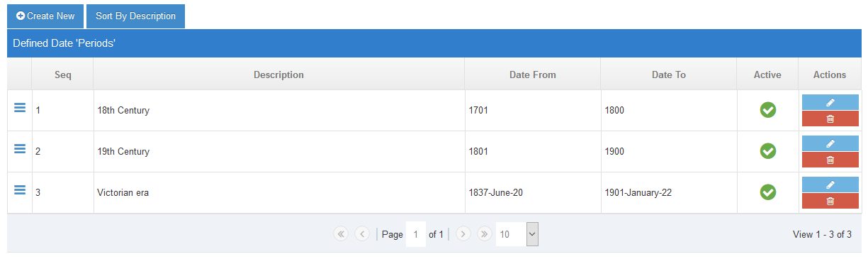This screenshot has width=868, height=259.
Task: Click the Create New button
Action: (45, 16)
